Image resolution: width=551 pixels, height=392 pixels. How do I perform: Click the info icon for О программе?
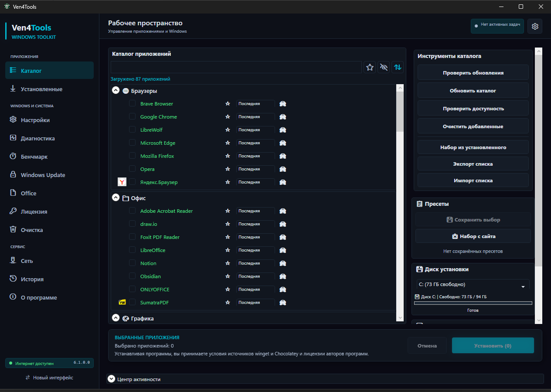(x=13, y=297)
